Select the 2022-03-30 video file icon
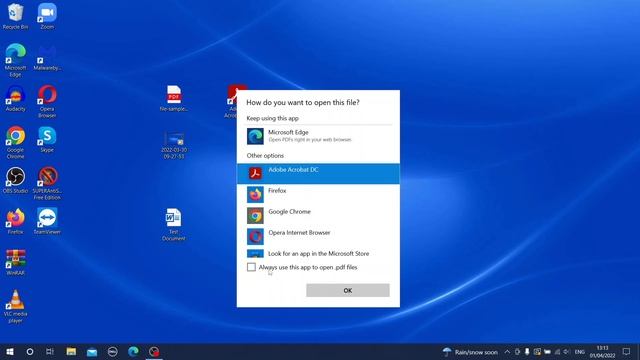 [174, 145]
